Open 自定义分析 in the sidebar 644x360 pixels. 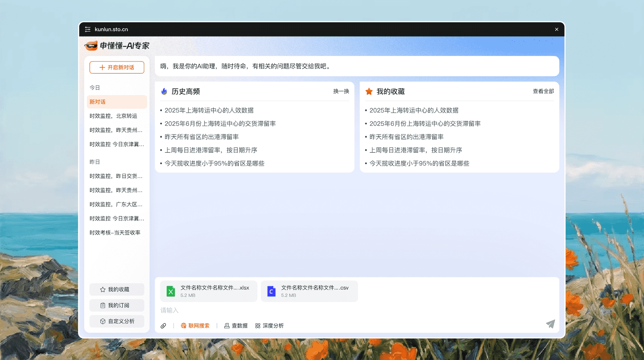tap(117, 321)
